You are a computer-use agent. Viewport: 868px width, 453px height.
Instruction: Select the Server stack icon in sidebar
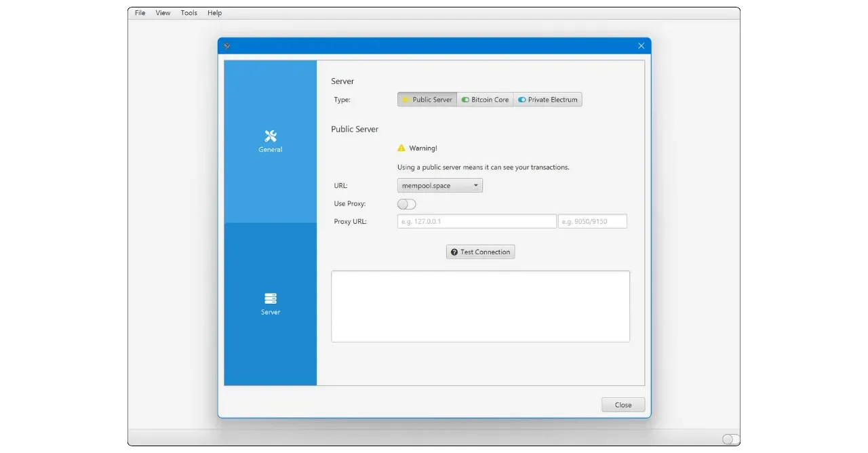[271, 299]
